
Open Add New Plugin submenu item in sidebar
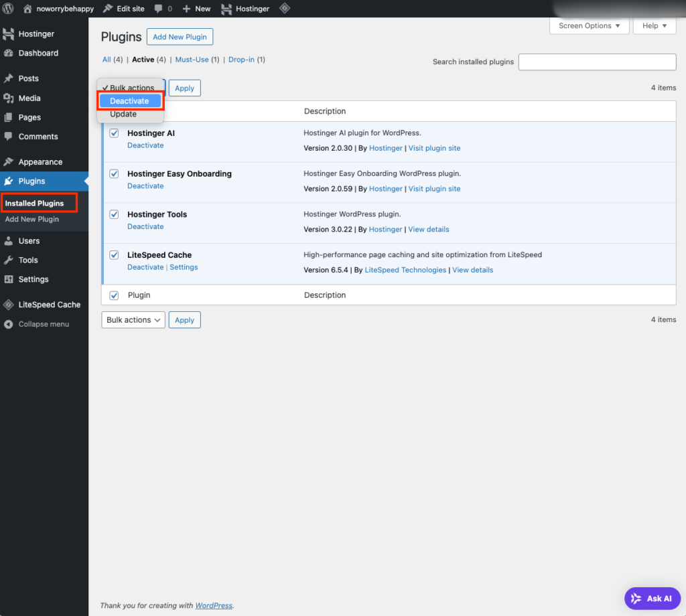(32, 219)
